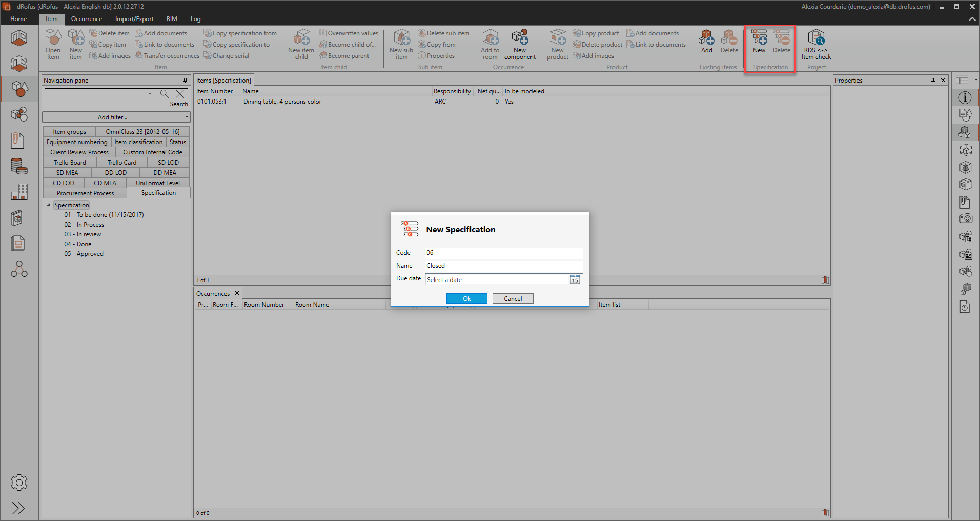Open calendar picker for Due date
This screenshot has width=980, height=521.
[575, 279]
